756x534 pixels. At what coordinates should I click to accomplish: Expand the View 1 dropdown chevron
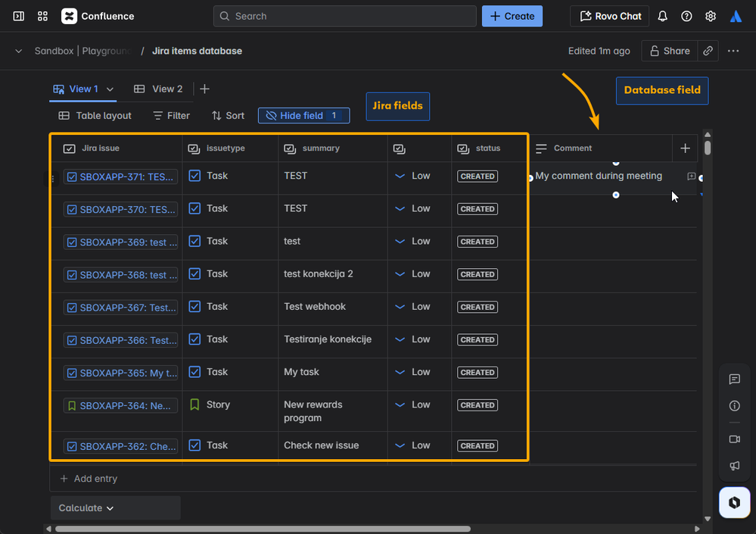tap(110, 89)
